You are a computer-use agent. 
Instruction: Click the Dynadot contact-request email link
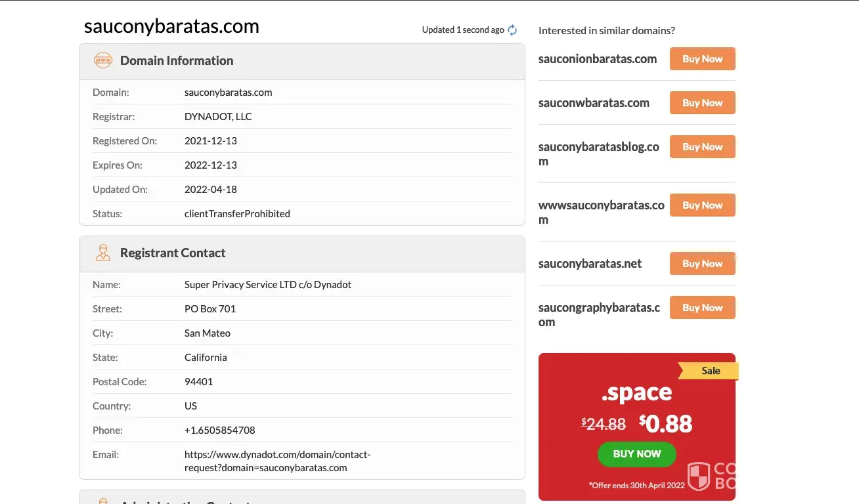click(277, 461)
